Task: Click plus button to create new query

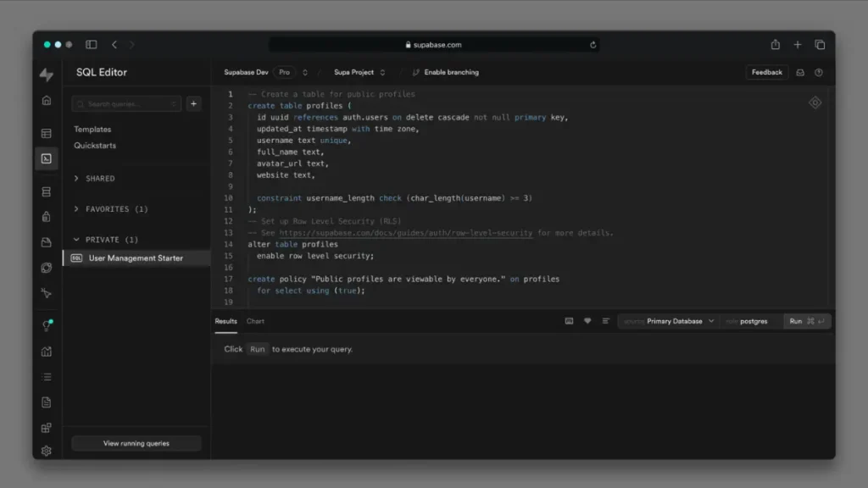Action: 193,103
